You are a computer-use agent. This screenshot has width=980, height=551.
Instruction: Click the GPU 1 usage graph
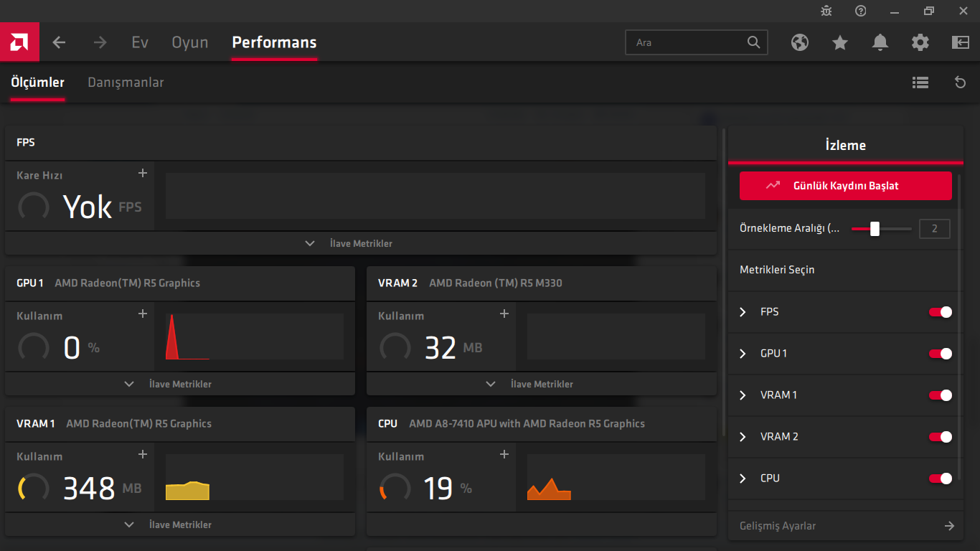click(x=255, y=336)
